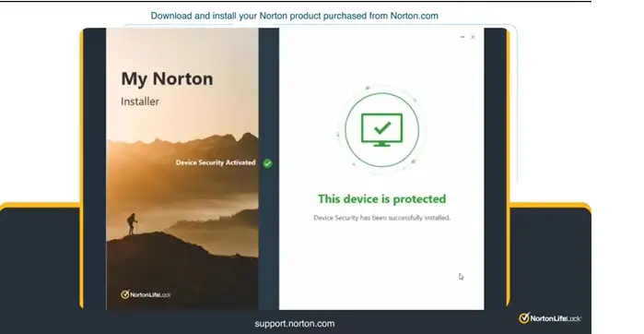
Task: Click the My Norton title
Action: (x=167, y=78)
